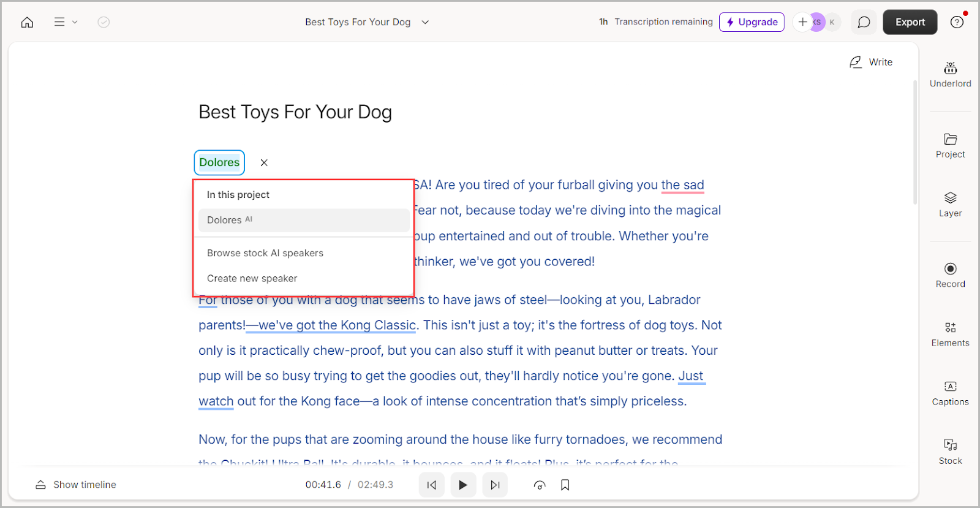Click the project name in top bar
980x508 pixels.
point(358,22)
